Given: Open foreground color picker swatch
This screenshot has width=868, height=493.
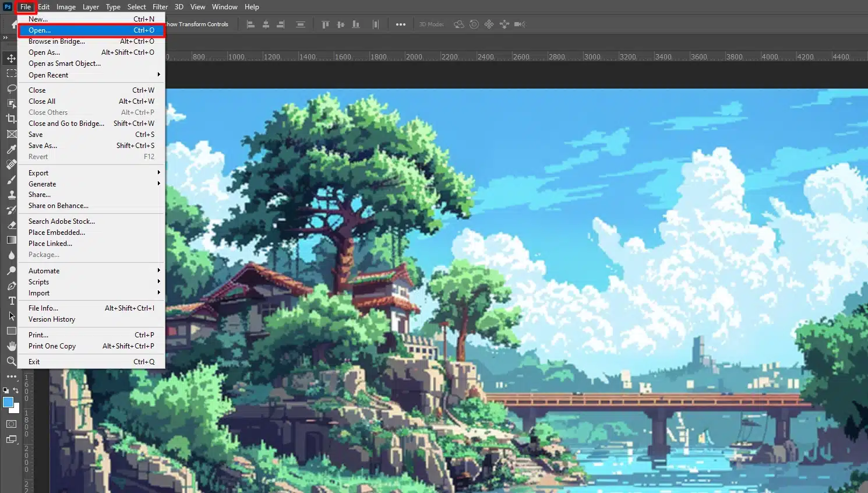Looking at the screenshot, I should (x=8, y=402).
